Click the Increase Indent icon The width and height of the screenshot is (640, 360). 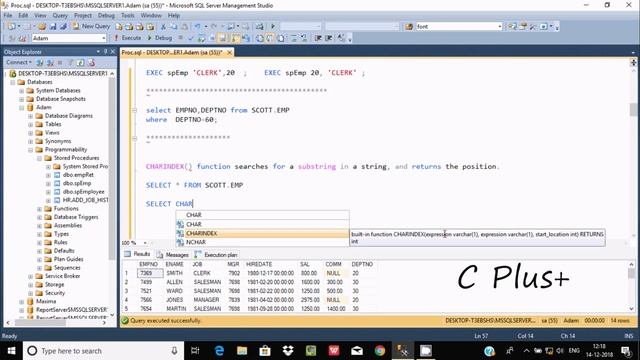tap(329, 38)
